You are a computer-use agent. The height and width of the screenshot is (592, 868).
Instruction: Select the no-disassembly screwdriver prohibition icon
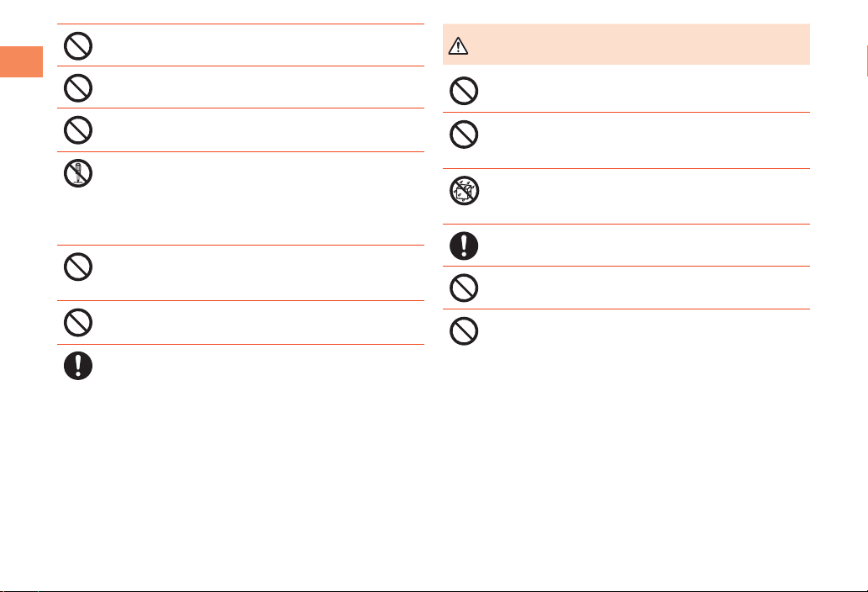77,174
